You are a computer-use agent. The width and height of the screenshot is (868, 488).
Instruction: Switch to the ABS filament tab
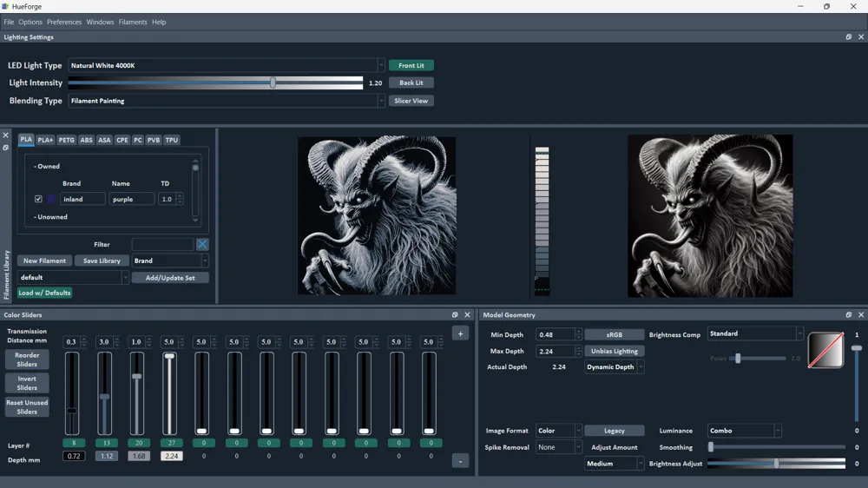tap(86, 140)
